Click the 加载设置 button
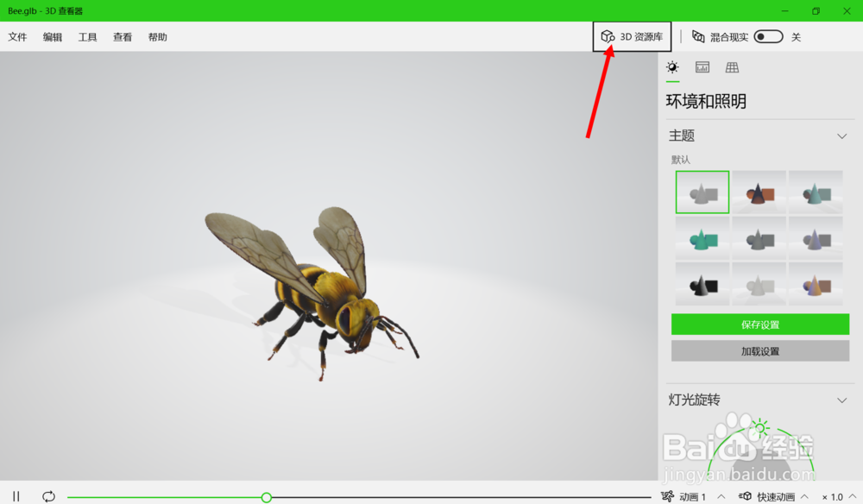Screen dimensions: 863x504 click(760, 351)
